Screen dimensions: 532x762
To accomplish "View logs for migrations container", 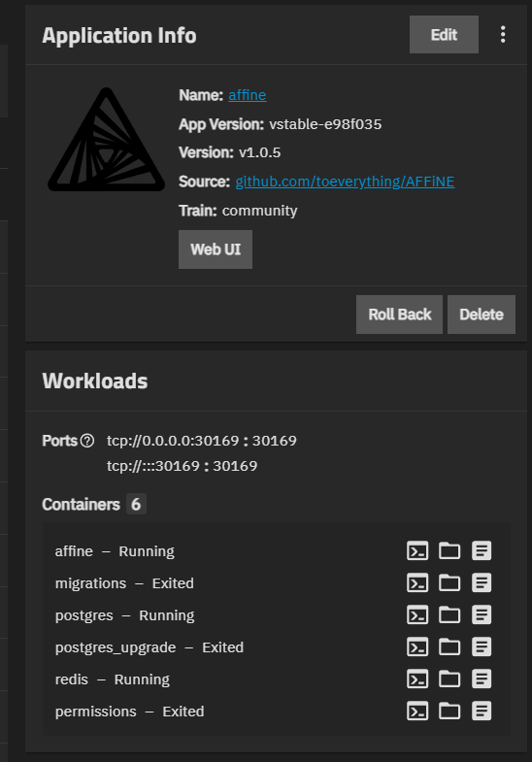I will pyautogui.click(x=482, y=583).
